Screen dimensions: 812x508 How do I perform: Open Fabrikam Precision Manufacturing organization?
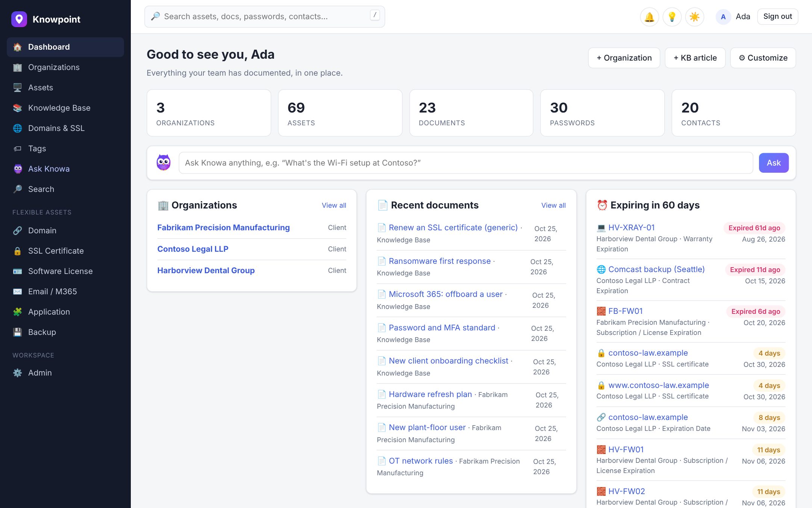[x=223, y=228]
